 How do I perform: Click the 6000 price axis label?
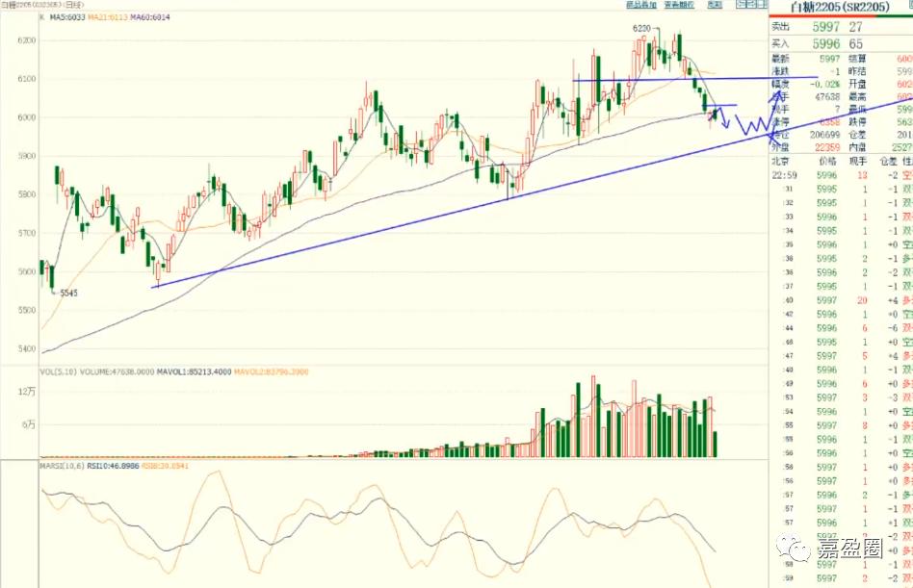[27, 117]
